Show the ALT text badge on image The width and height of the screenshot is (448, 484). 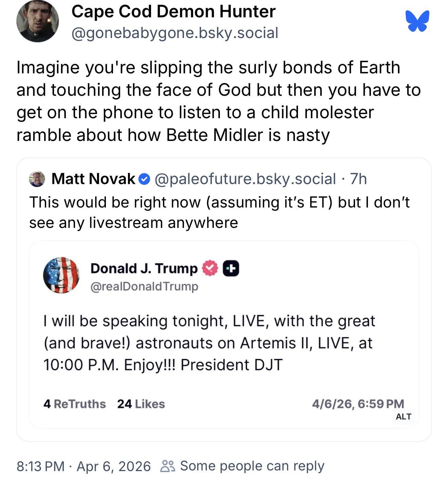pyautogui.click(x=404, y=416)
